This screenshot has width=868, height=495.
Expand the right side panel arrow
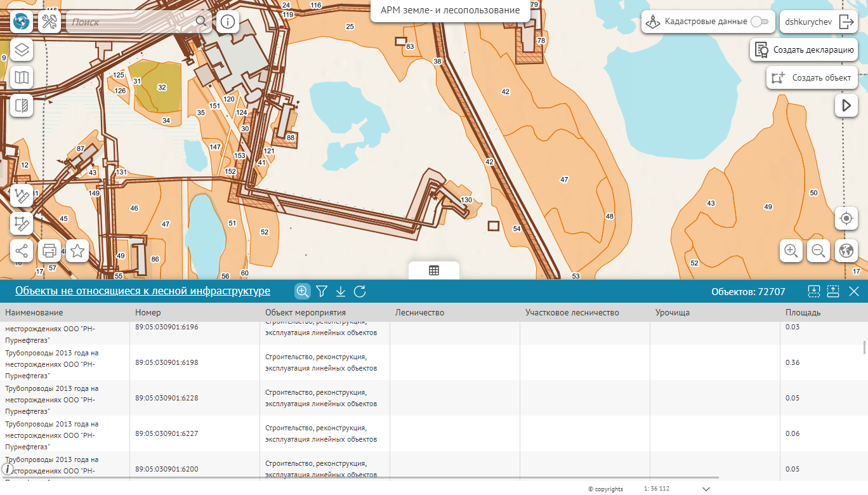tap(846, 105)
